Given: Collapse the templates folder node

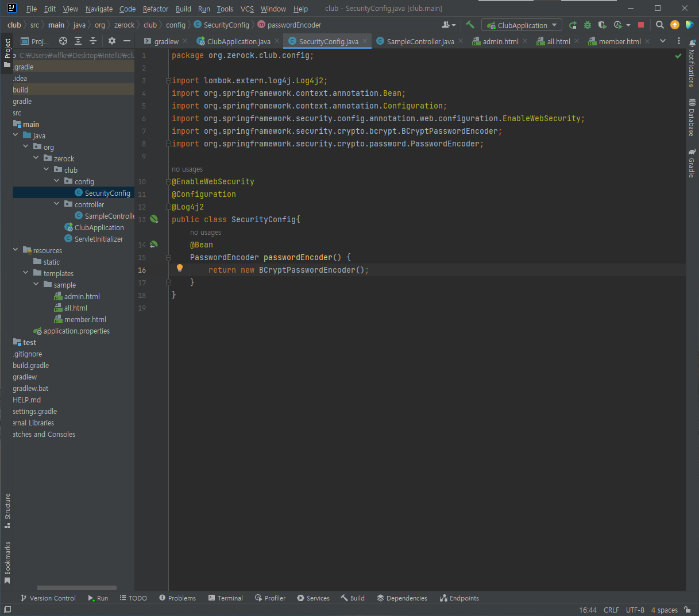Looking at the screenshot, I should [26, 273].
